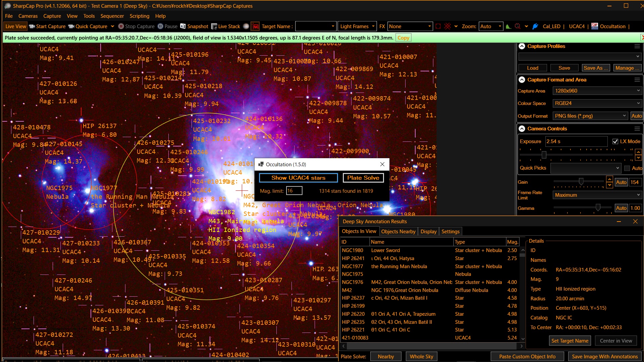Click the red INC target name icon
The height and width of the screenshot is (362, 644).
click(x=256, y=26)
